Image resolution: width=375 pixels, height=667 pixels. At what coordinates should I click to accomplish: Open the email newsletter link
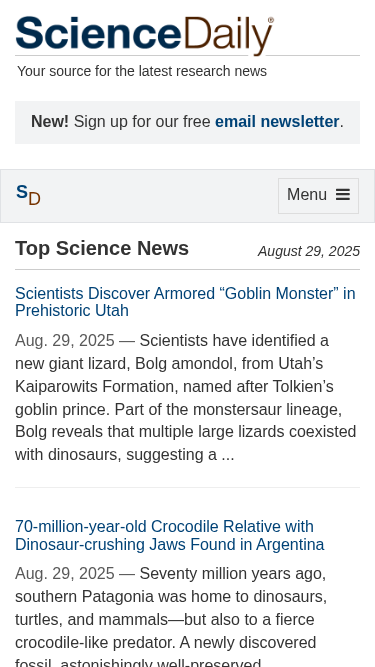point(277,122)
